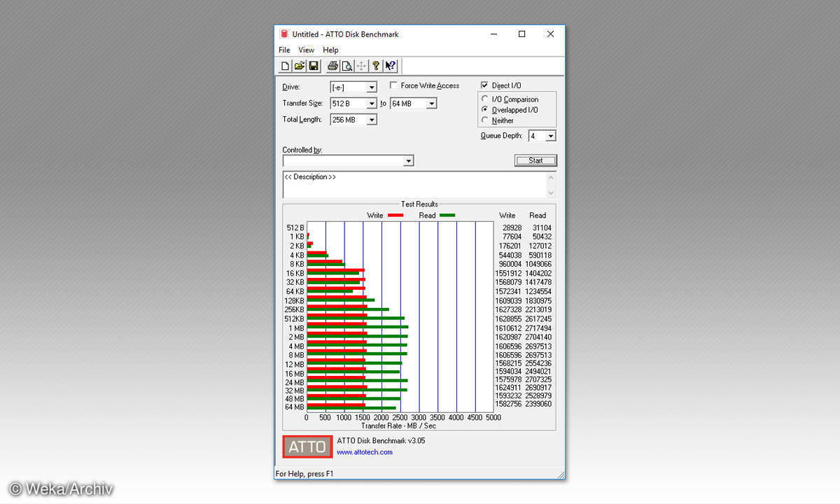Image resolution: width=840 pixels, height=504 pixels.
Task: Click the write value 1628855
Action: pos(508,319)
